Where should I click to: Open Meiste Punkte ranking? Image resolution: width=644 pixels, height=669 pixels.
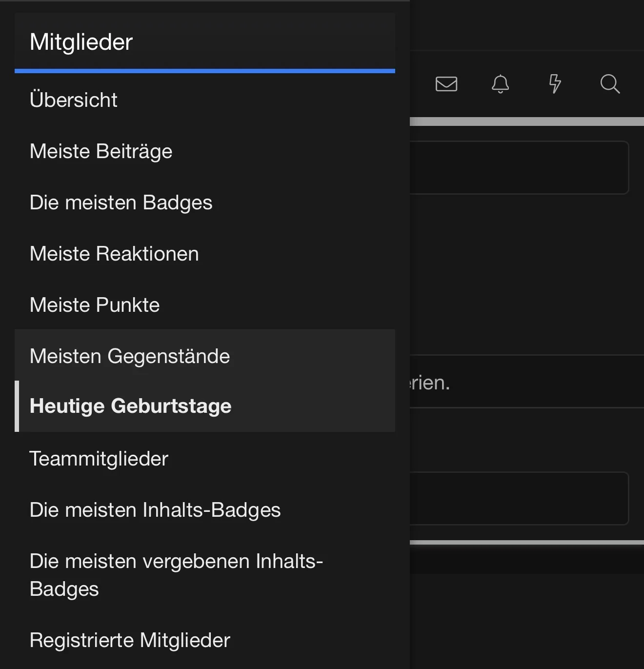pos(205,304)
